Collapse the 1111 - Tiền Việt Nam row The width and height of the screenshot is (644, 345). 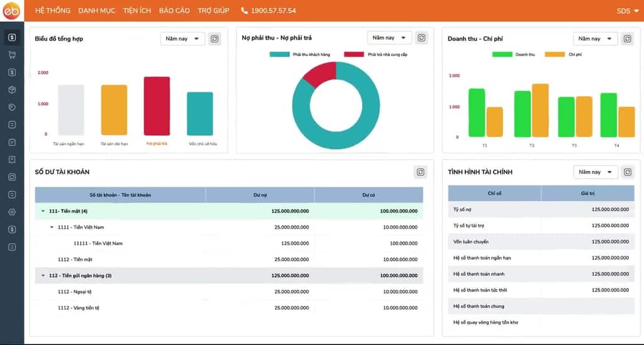coord(52,227)
